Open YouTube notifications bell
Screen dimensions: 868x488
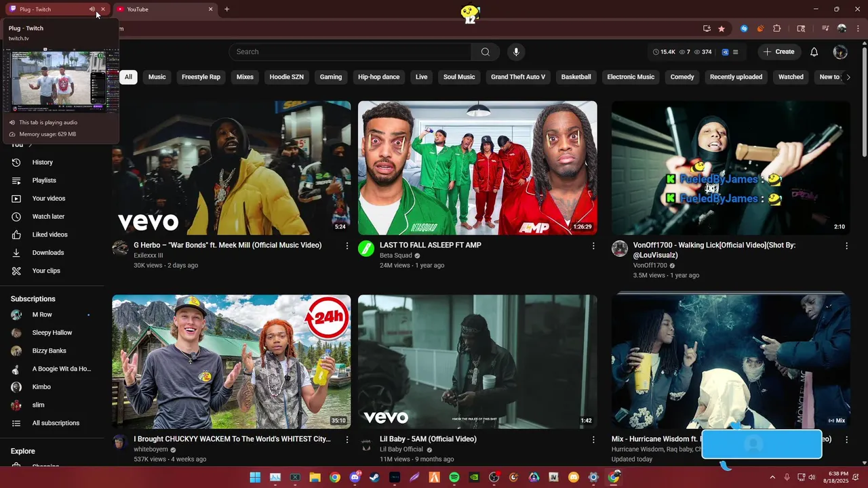coord(814,52)
